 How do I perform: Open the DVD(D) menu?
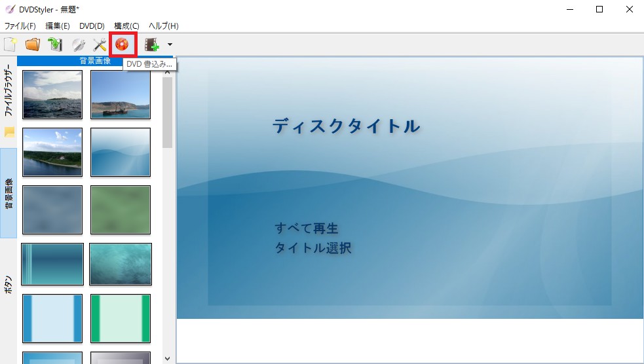tap(92, 26)
